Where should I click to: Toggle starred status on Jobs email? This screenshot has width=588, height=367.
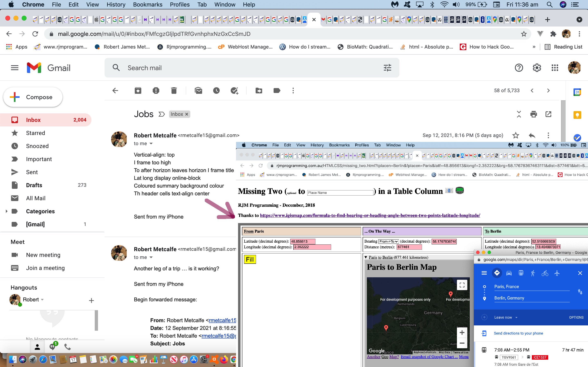(515, 135)
